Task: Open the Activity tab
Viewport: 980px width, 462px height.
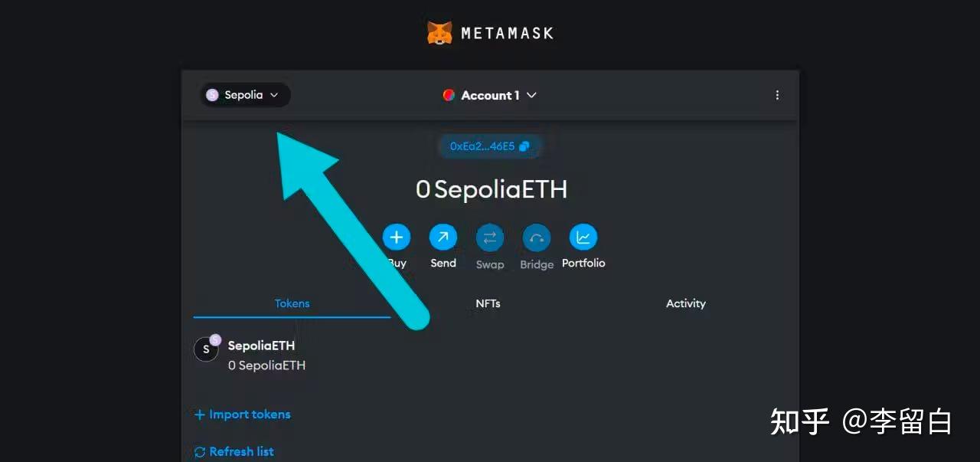Action: 685,303
